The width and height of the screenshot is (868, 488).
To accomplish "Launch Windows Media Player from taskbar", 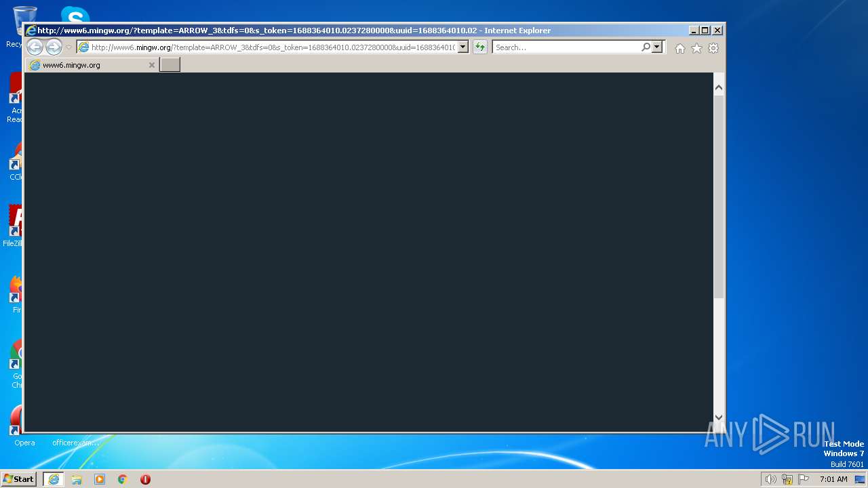I will pyautogui.click(x=100, y=479).
